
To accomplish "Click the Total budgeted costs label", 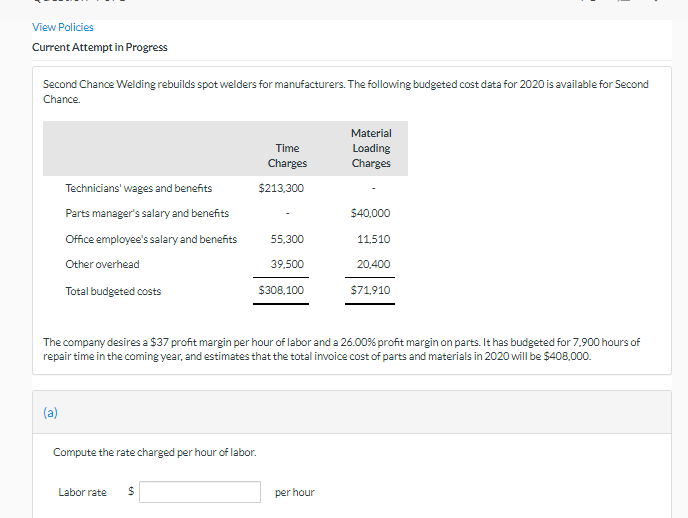I will (113, 291).
